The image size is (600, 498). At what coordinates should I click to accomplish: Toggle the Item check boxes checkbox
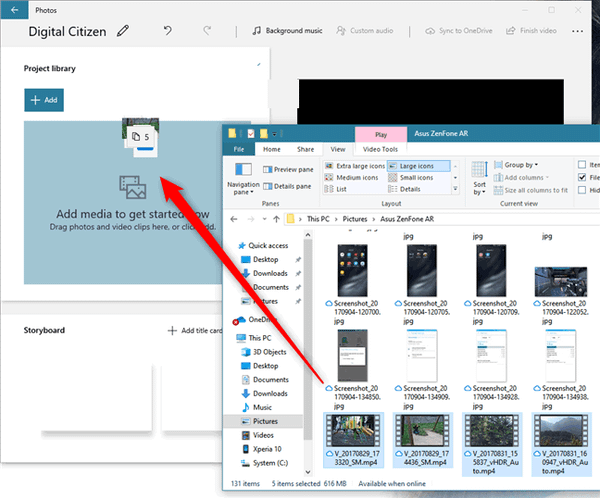(582, 164)
